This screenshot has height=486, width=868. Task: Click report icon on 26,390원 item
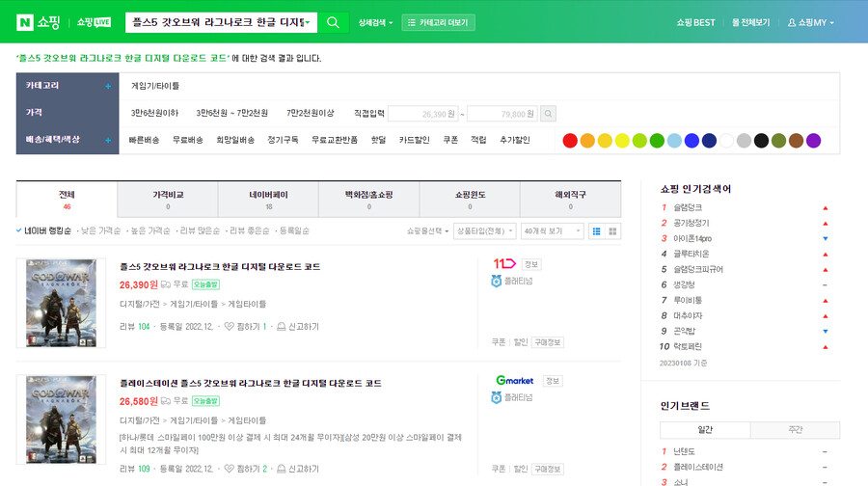[282, 327]
